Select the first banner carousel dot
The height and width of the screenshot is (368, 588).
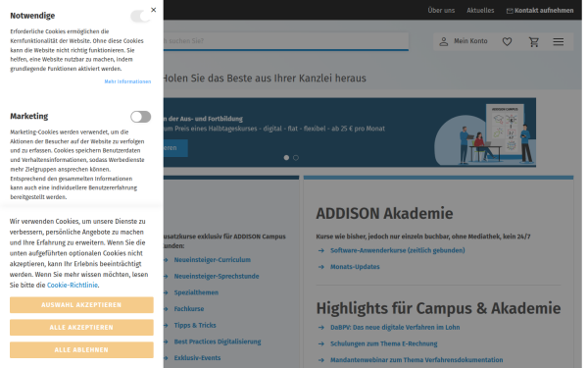coord(286,158)
